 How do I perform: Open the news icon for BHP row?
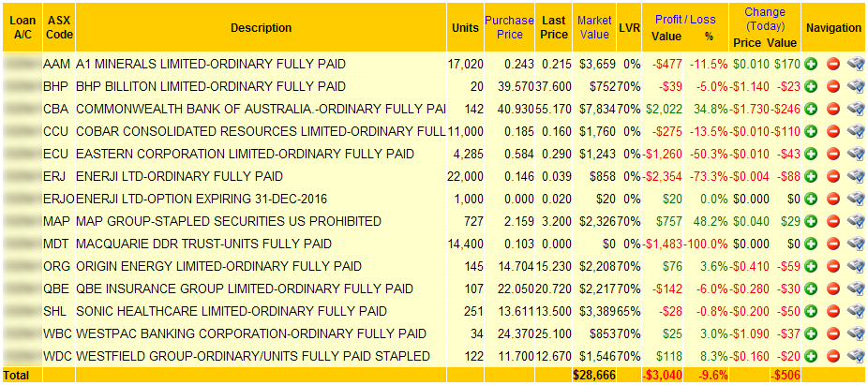[x=856, y=86]
